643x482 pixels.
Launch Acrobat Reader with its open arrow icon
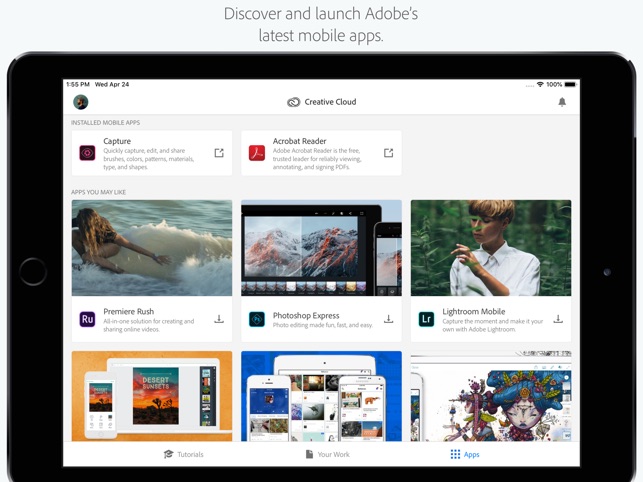pos(388,153)
